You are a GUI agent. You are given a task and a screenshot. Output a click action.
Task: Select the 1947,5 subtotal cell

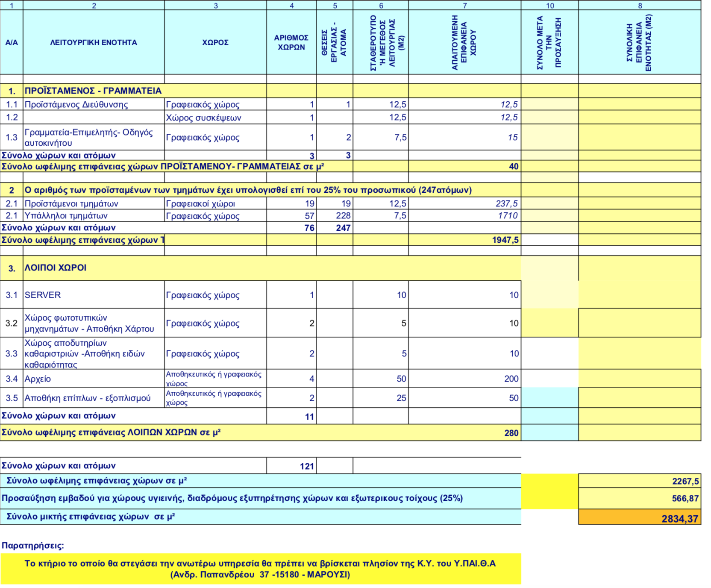(505, 240)
